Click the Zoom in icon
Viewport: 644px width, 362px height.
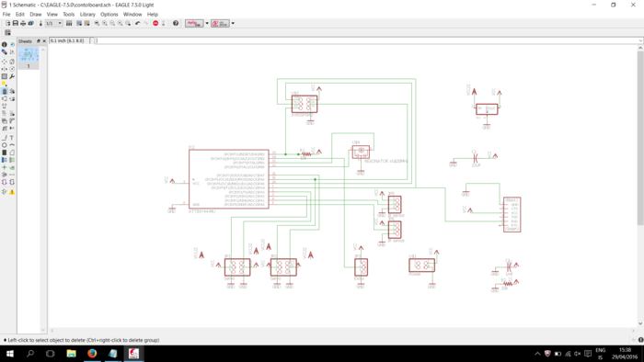pos(105,23)
